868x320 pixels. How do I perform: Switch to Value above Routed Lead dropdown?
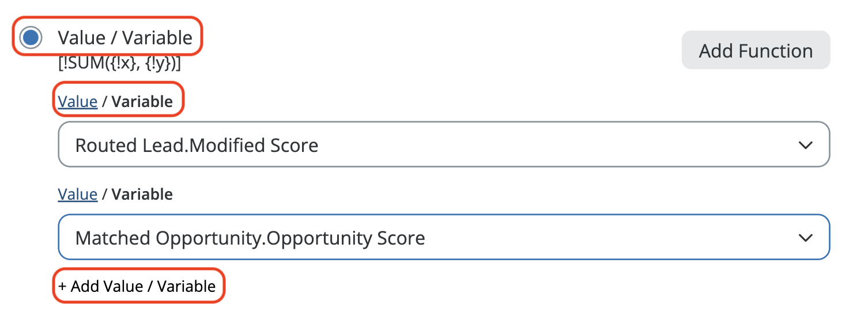tap(77, 102)
